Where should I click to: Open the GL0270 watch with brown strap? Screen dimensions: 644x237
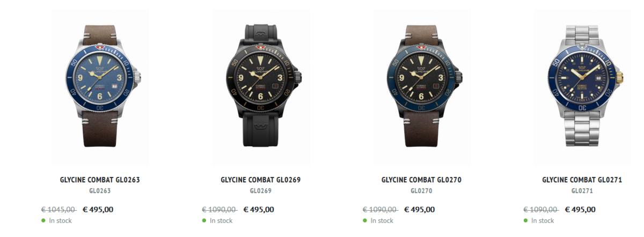[x=422, y=86]
